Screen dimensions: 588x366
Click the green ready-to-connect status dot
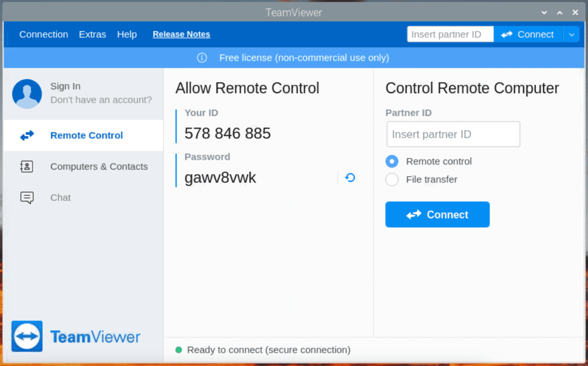pos(178,350)
